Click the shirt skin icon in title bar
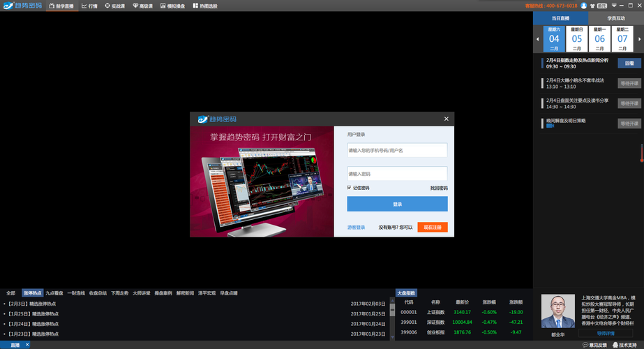The height and width of the screenshot is (349, 644). (592, 6)
